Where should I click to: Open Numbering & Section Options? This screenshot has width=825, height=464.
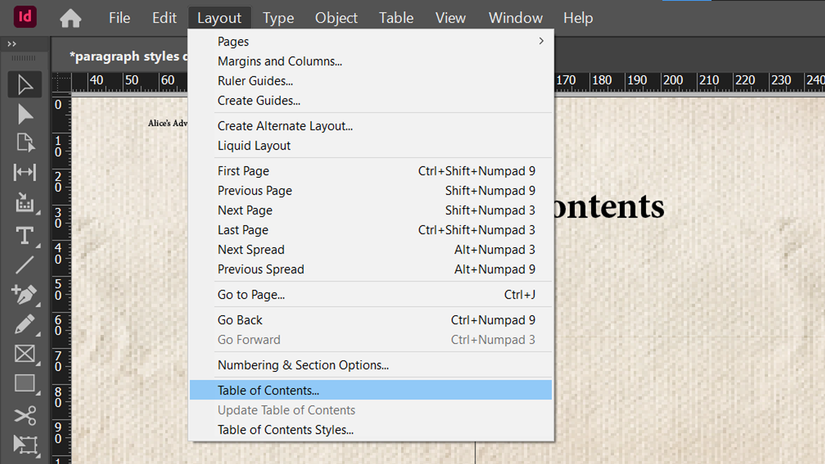coord(303,365)
